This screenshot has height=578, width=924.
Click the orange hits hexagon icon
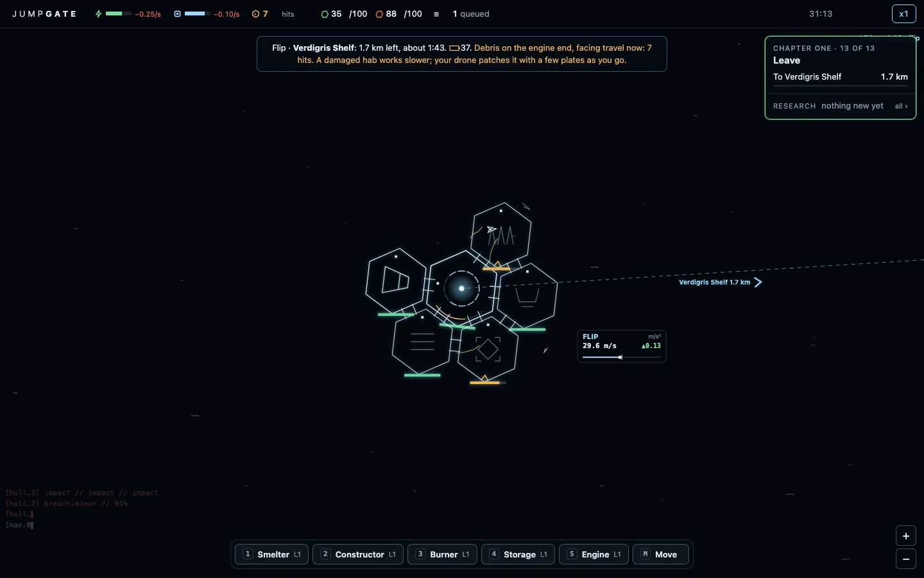(x=255, y=13)
